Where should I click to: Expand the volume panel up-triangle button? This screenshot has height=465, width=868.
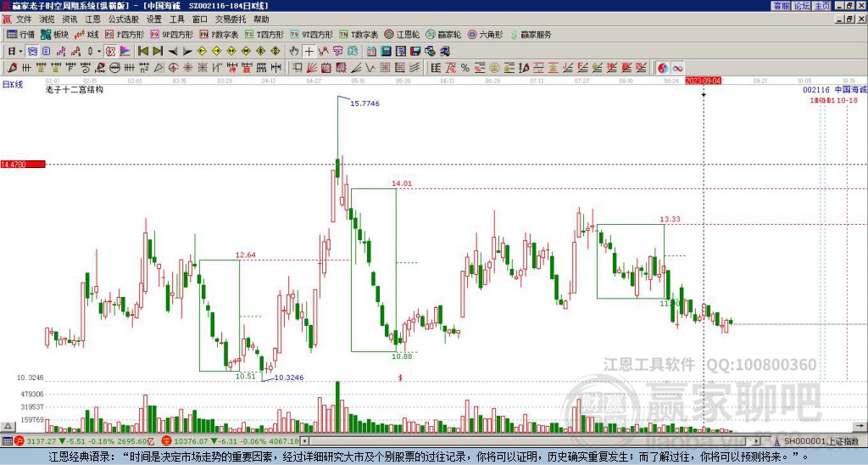pyautogui.click(x=7, y=426)
